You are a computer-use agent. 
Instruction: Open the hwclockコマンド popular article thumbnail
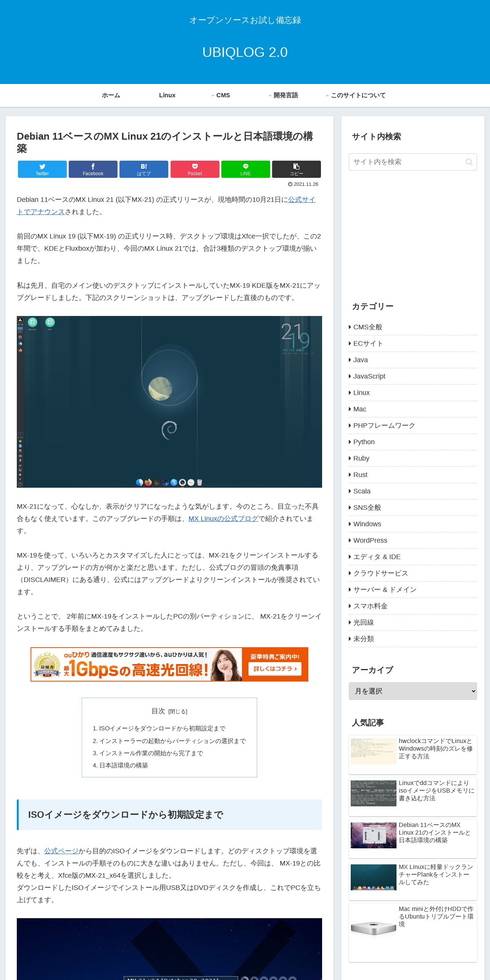[x=374, y=751]
